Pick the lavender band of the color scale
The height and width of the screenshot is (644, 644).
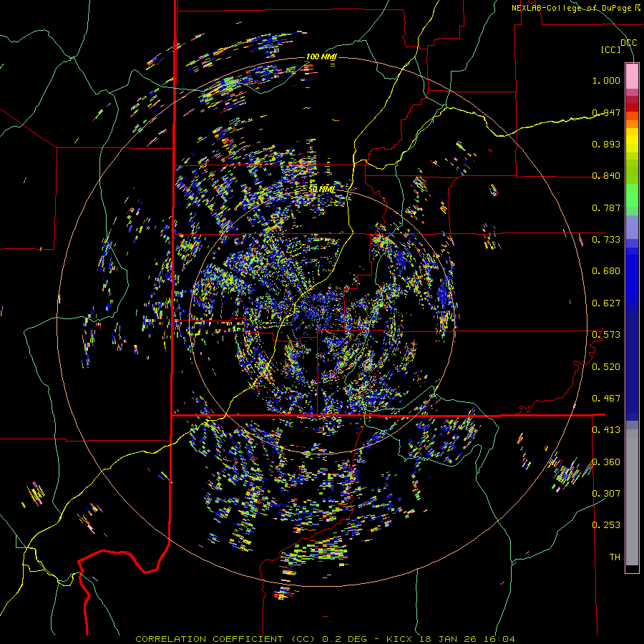(x=632, y=227)
